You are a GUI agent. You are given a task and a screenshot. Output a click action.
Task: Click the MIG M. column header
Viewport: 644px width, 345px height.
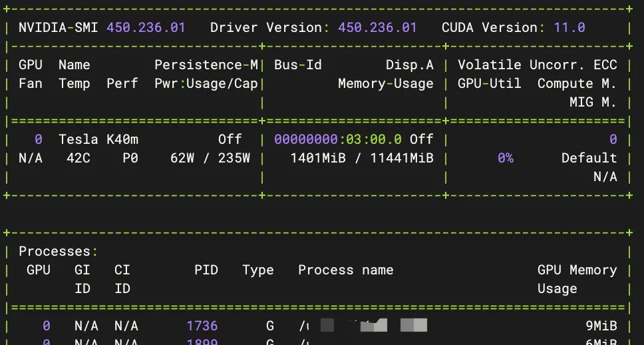coord(593,102)
